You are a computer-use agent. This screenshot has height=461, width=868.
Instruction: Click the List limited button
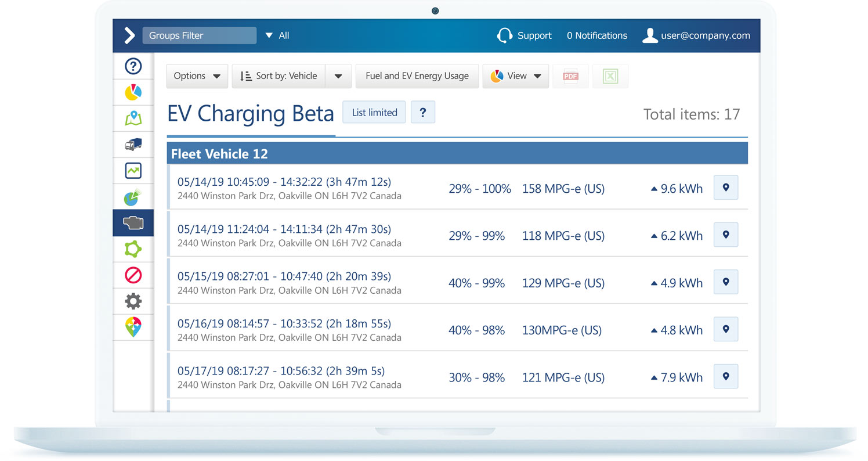pyautogui.click(x=375, y=112)
